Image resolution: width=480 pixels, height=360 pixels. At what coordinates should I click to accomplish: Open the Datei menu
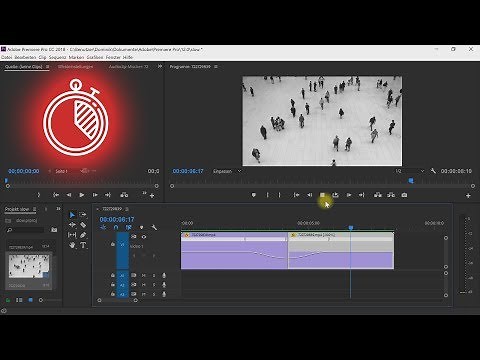(x=6, y=57)
